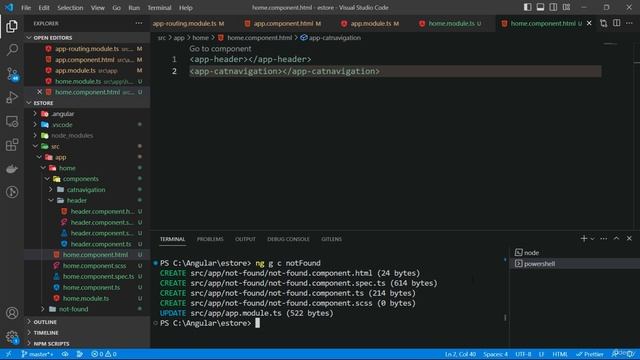640x360 pixels.
Task: Click remote window icon in status bar
Action: pos(8,354)
